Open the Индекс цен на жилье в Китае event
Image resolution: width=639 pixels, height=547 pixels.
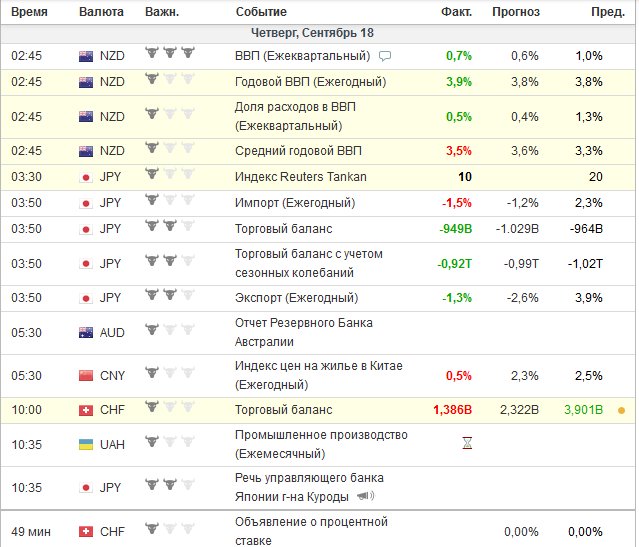318,375
